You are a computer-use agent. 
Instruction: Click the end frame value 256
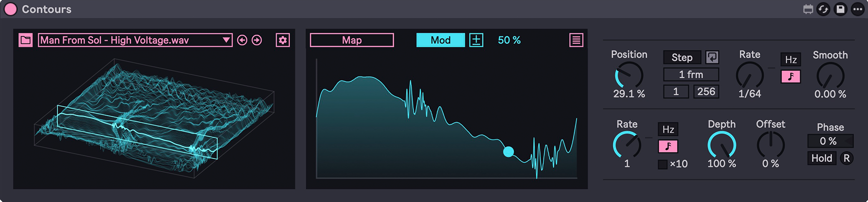pos(706,92)
